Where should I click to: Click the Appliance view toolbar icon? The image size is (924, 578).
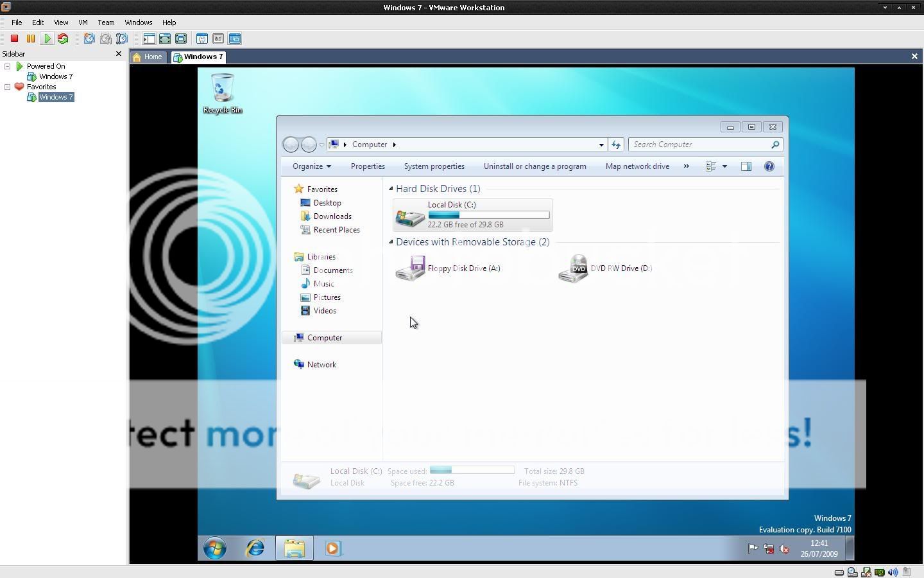pyautogui.click(x=218, y=39)
